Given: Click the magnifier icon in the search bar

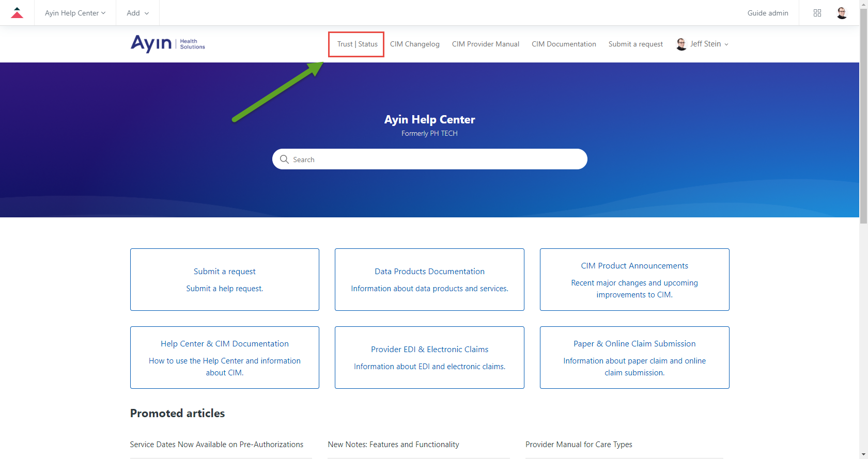Looking at the screenshot, I should coord(284,159).
